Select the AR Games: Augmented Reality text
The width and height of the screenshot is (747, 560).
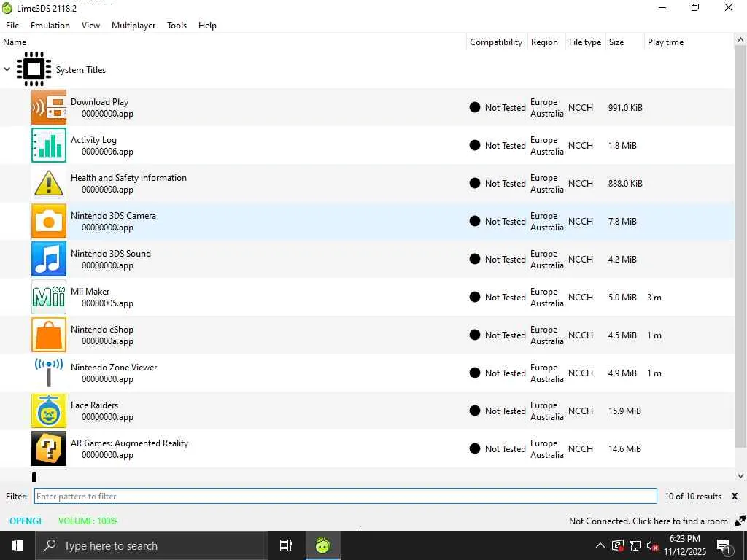pyautogui.click(x=129, y=443)
